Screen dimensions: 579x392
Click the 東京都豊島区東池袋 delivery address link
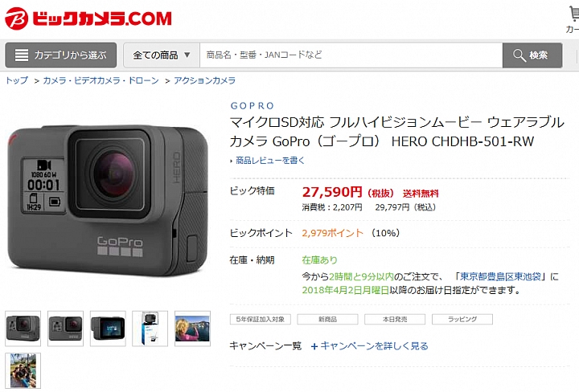tap(500, 276)
